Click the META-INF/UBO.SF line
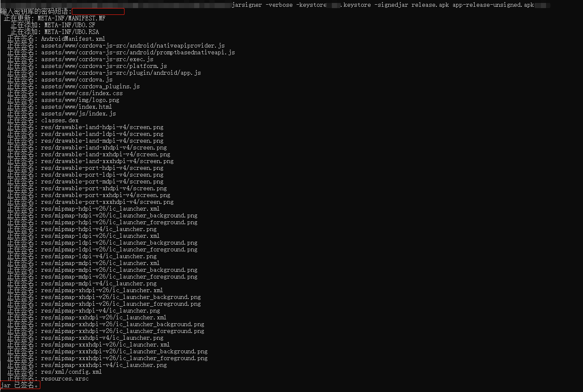 tap(53, 25)
